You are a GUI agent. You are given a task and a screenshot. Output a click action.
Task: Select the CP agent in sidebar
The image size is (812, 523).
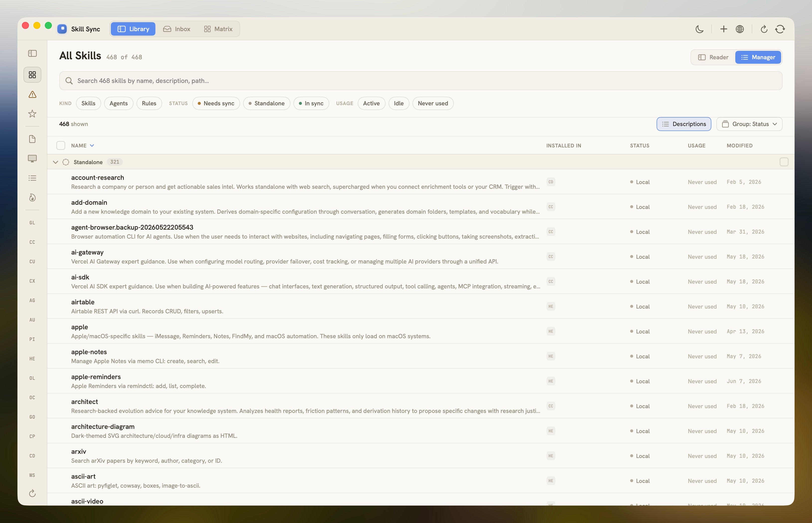pos(32,436)
